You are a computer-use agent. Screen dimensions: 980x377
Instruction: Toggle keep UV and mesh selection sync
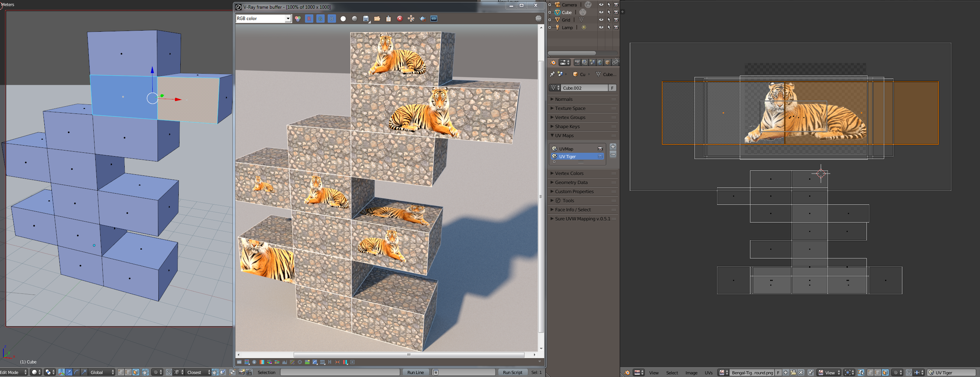pyautogui.click(x=861, y=373)
